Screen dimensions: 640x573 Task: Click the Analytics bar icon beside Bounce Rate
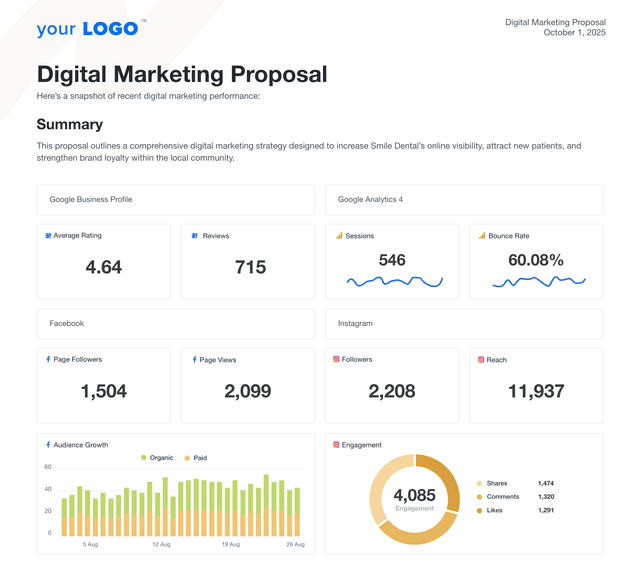click(x=482, y=236)
